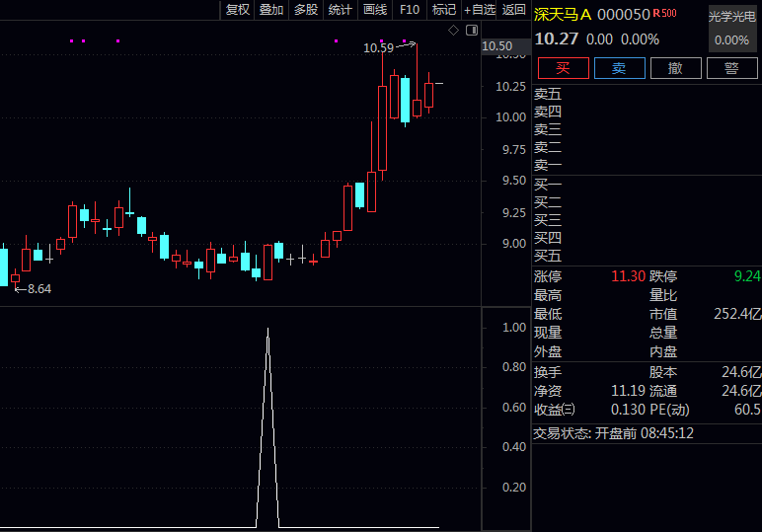Click the 卖一 order book row
Viewport: 762px width, 532px height.
(x=647, y=165)
